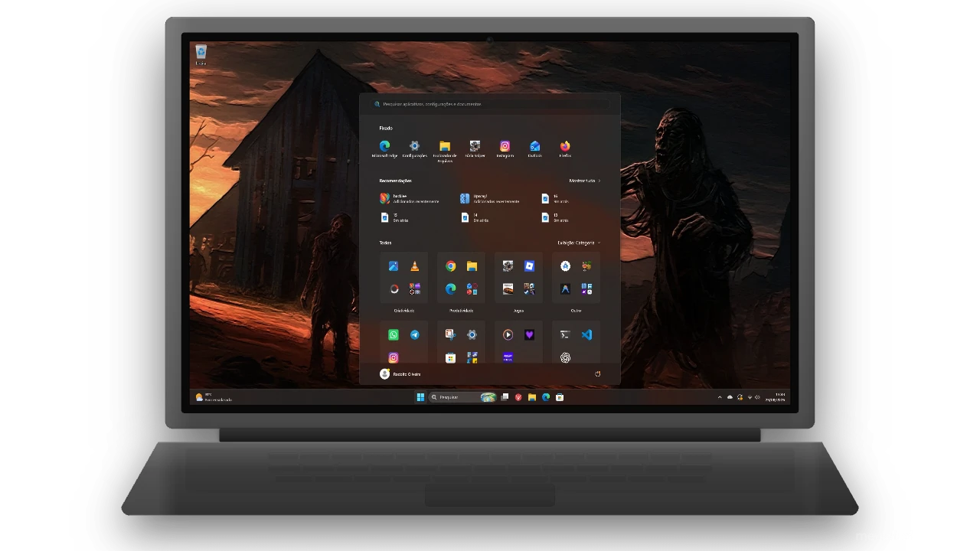Screen dimensions: 980x551
Task: Open the pinned game with photo thumbnail
Action: [x=475, y=148]
